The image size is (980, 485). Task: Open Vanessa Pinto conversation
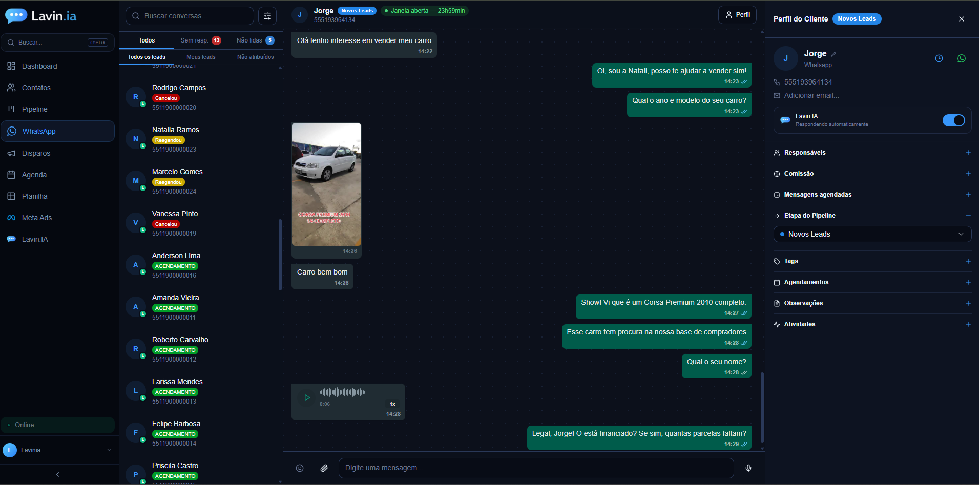(x=199, y=223)
